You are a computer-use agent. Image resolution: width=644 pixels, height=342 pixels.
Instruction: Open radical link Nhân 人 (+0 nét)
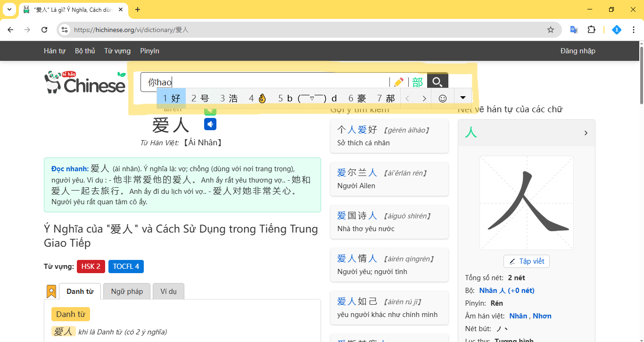click(x=507, y=291)
